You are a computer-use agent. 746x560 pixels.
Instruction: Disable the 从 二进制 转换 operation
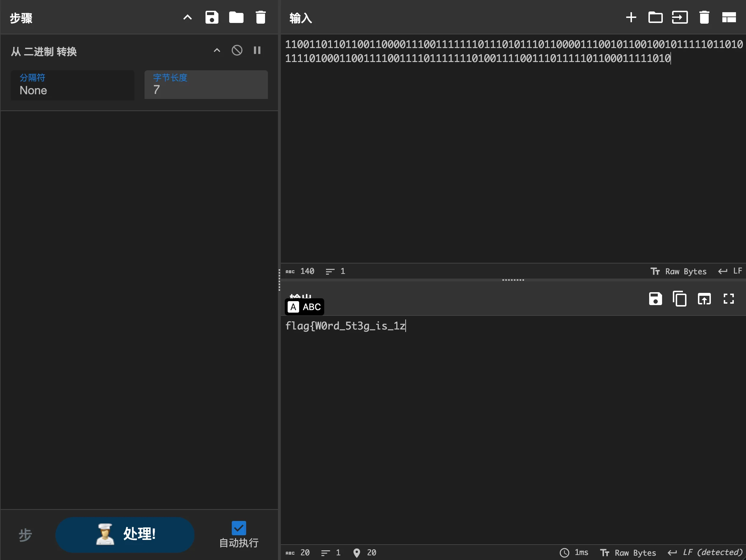click(237, 51)
